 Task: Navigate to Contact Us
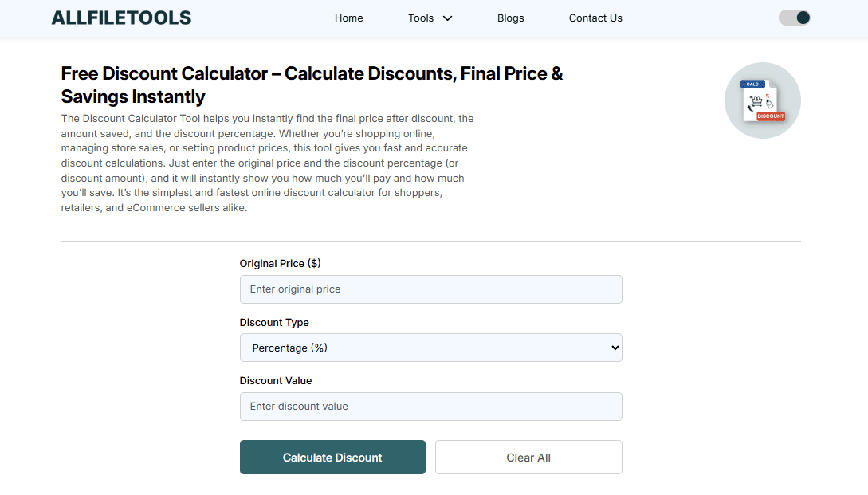595,18
